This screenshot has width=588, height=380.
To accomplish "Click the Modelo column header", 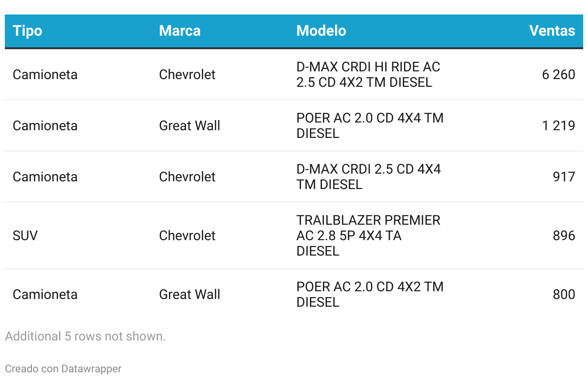I will (x=321, y=31).
